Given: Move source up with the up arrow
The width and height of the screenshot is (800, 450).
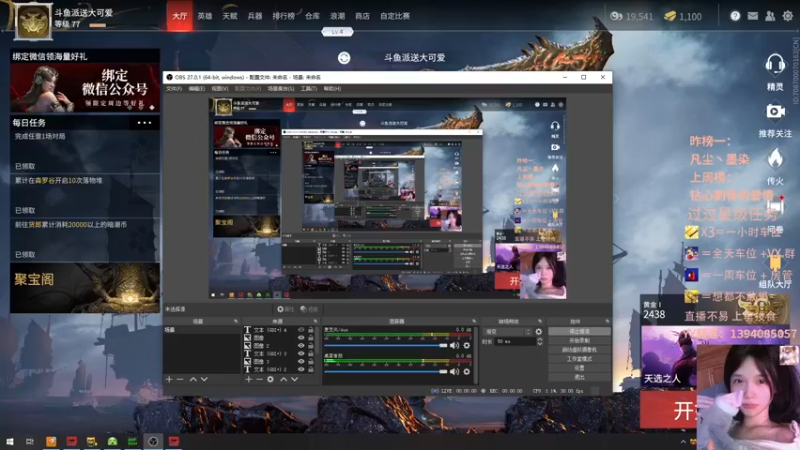Looking at the screenshot, I should (x=284, y=379).
